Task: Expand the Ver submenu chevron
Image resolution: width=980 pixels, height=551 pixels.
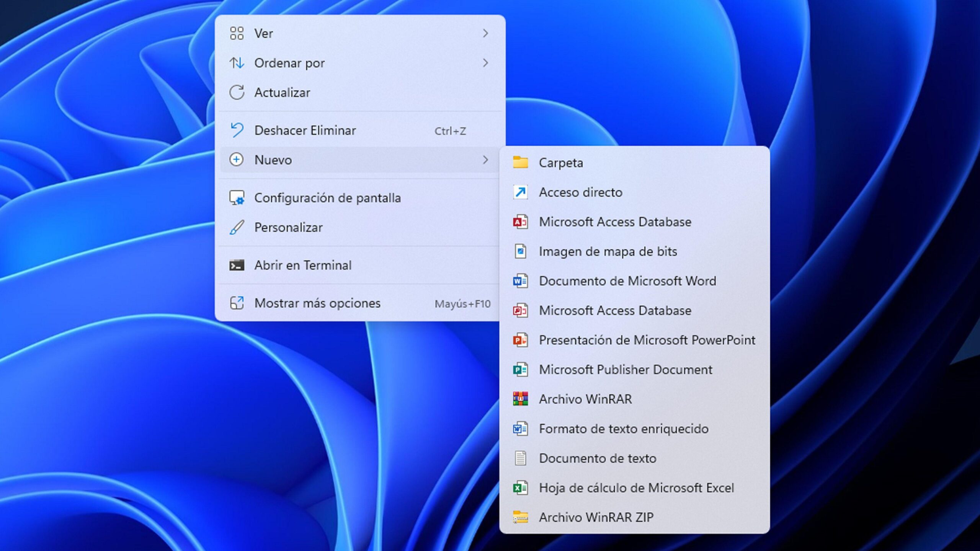Action: [x=485, y=33]
